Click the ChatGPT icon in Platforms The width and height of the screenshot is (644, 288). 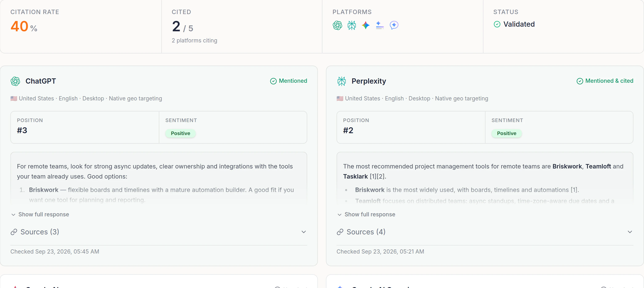337,25
